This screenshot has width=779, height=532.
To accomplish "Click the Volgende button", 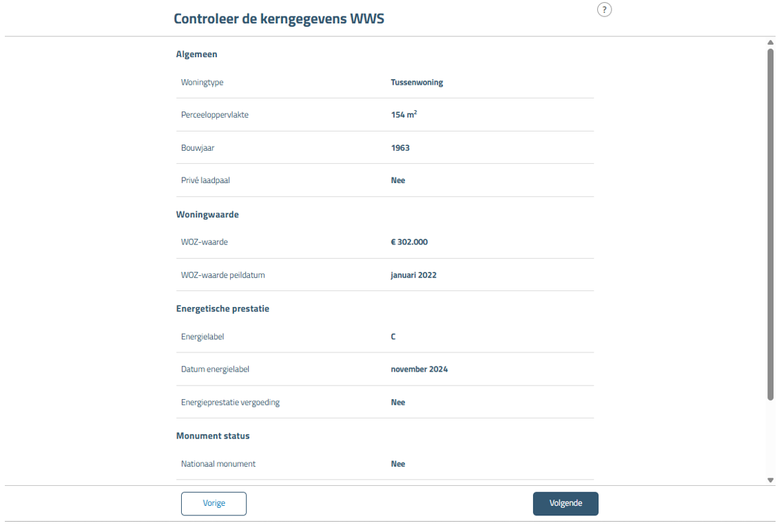I will click(x=565, y=503).
